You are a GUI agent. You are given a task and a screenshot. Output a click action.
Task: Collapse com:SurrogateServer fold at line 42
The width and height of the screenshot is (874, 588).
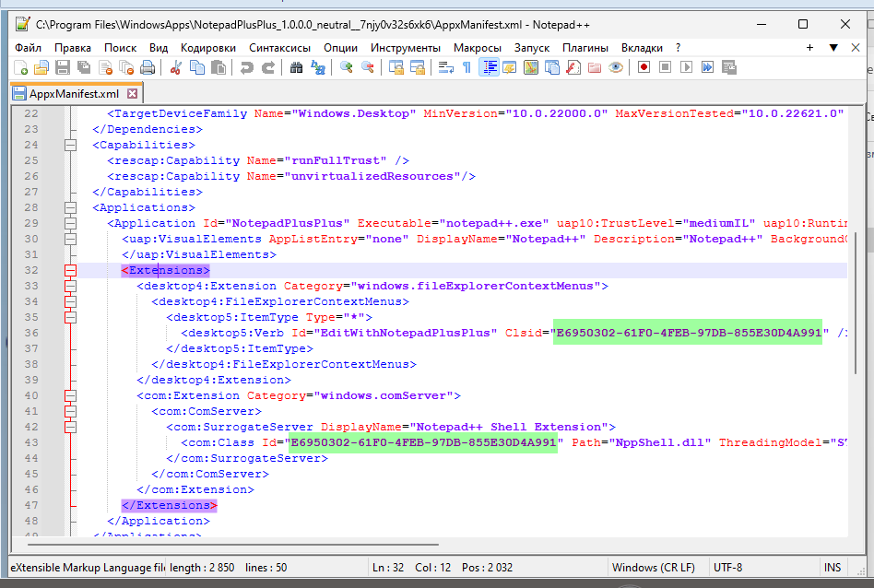pyautogui.click(x=70, y=427)
